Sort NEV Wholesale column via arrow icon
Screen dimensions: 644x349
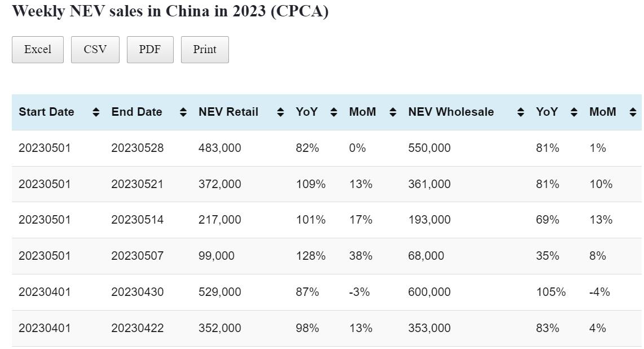[x=521, y=112]
